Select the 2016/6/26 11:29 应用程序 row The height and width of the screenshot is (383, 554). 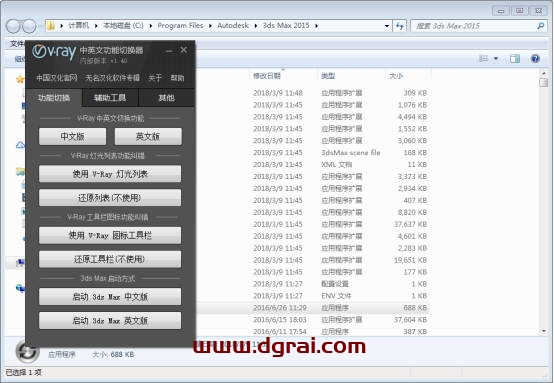312,308
